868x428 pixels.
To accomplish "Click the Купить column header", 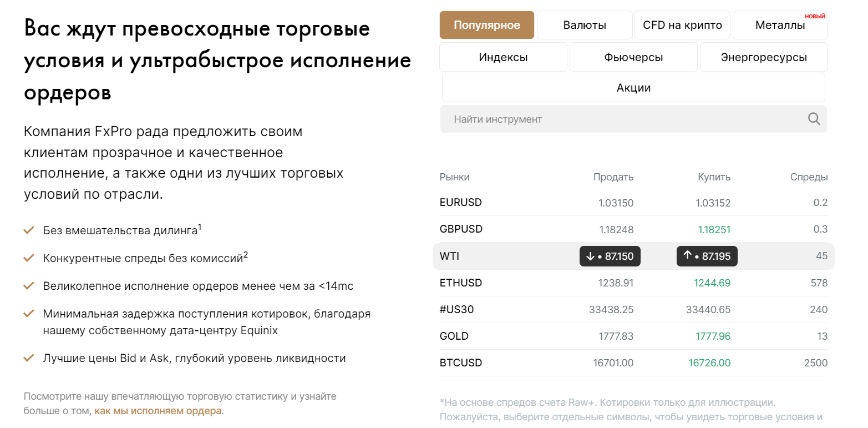I will (x=714, y=177).
